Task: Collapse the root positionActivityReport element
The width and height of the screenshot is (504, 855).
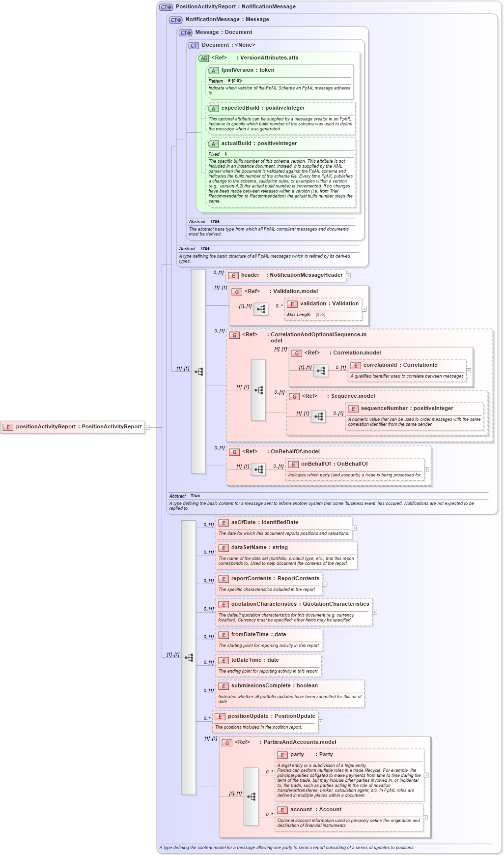Action: (x=147, y=427)
